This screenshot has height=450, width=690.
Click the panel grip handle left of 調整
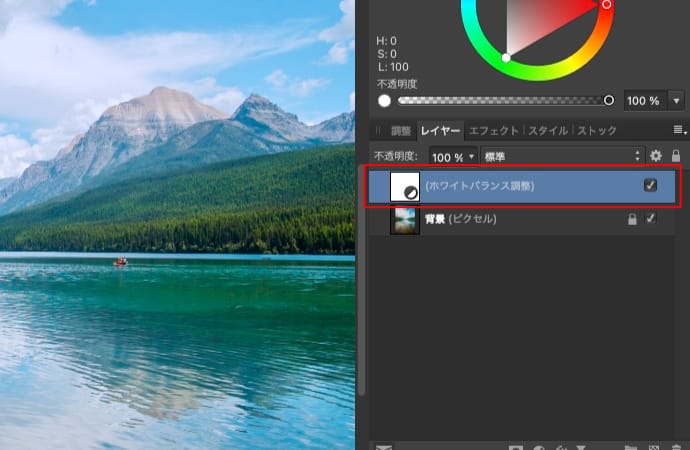[378, 131]
